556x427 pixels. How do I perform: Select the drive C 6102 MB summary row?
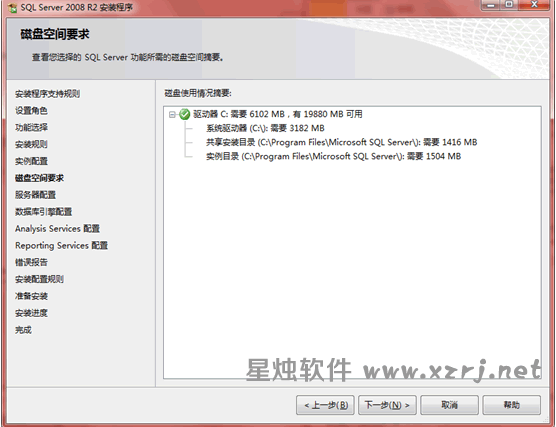pyautogui.click(x=278, y=114)
